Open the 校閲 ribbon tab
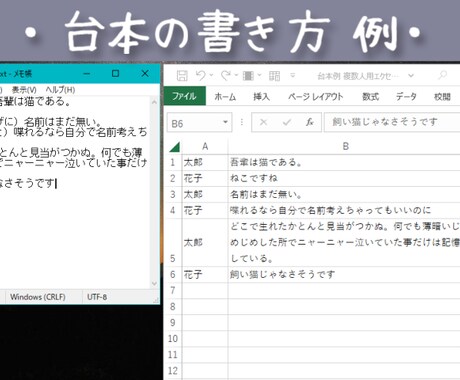Viewport: 460px width, 380px height. coord(442,97)
